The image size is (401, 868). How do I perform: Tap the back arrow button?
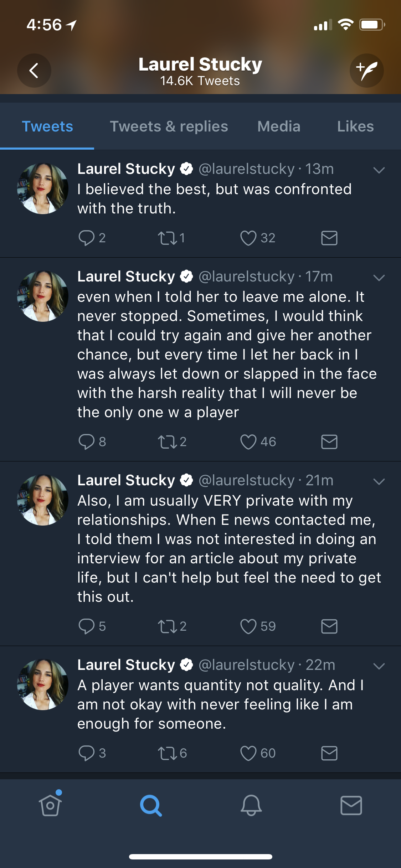point(34,71)
